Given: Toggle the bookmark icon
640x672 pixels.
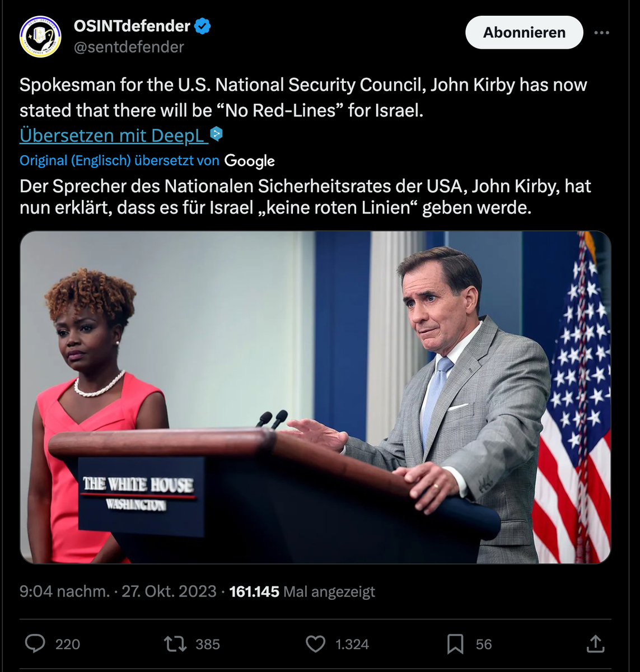Looking at the screenshot, I should [455, 644].
